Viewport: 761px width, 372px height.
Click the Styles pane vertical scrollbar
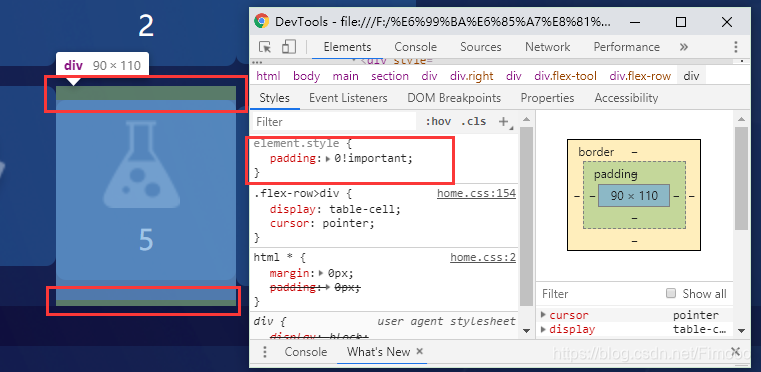[x=527, y=216]
